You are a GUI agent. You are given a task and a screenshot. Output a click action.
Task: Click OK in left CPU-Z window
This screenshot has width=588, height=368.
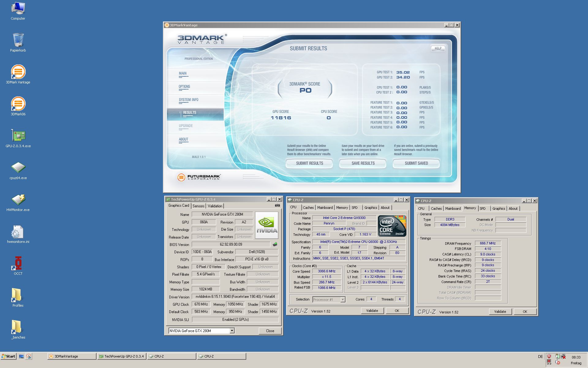pos(397,311)
